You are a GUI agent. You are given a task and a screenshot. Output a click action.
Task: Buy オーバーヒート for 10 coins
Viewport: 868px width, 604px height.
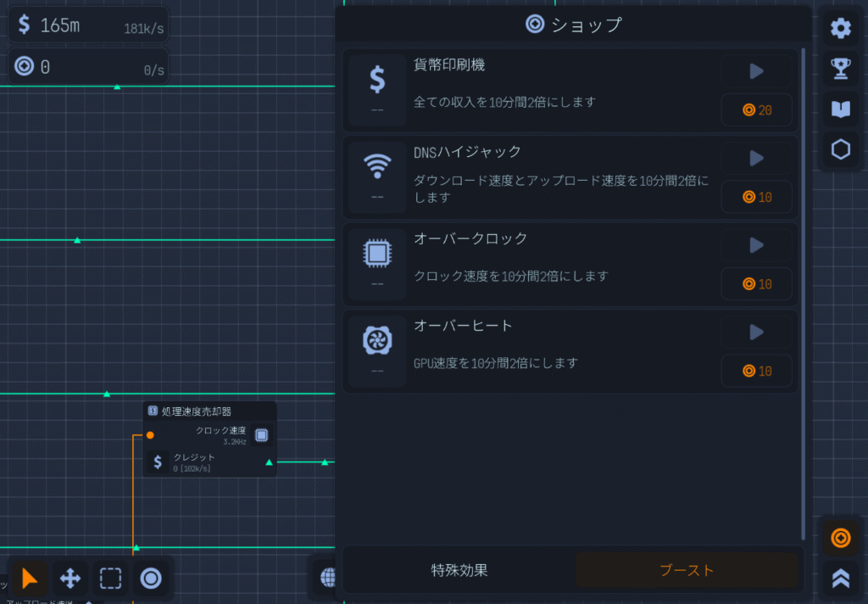[756, 371]
